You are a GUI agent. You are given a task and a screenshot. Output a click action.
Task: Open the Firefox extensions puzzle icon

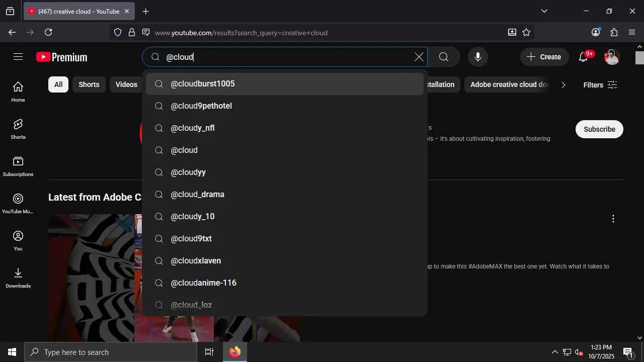tap(614, 32)
